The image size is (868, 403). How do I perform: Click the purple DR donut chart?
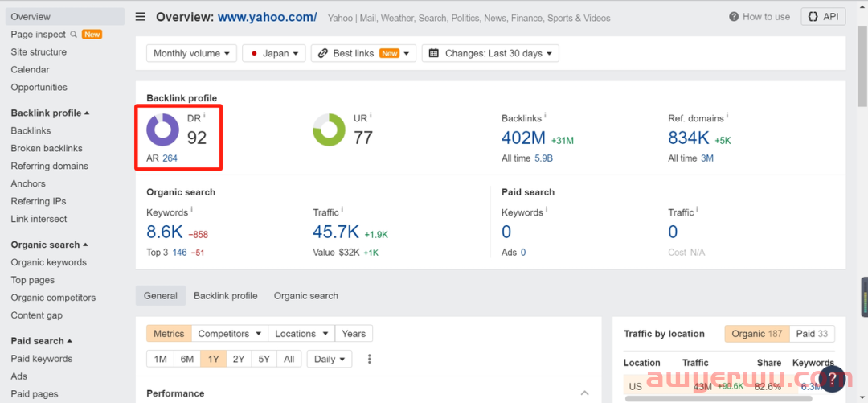tap(162, 130)
